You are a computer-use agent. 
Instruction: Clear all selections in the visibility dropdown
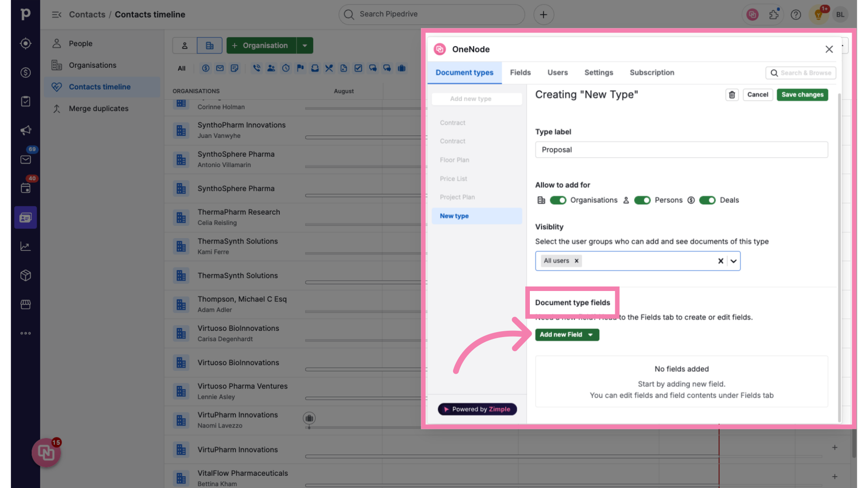pyautogui.click(x=721, y=261)
